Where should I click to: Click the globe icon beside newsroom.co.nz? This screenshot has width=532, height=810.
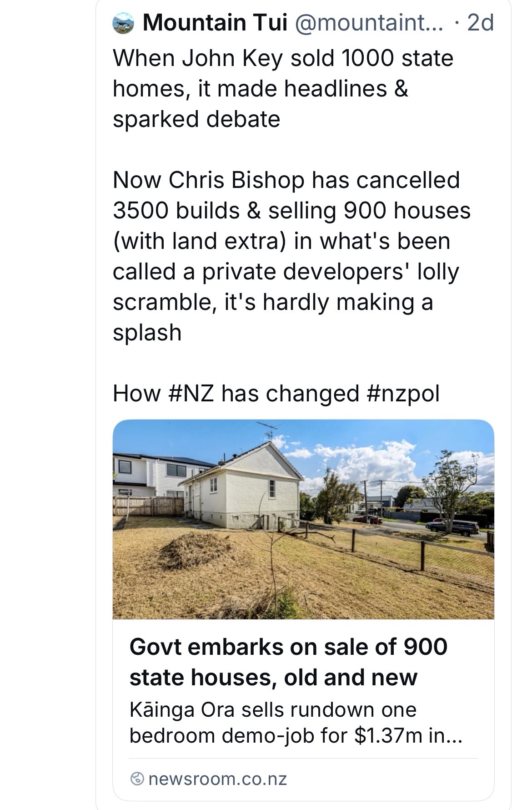137,779
